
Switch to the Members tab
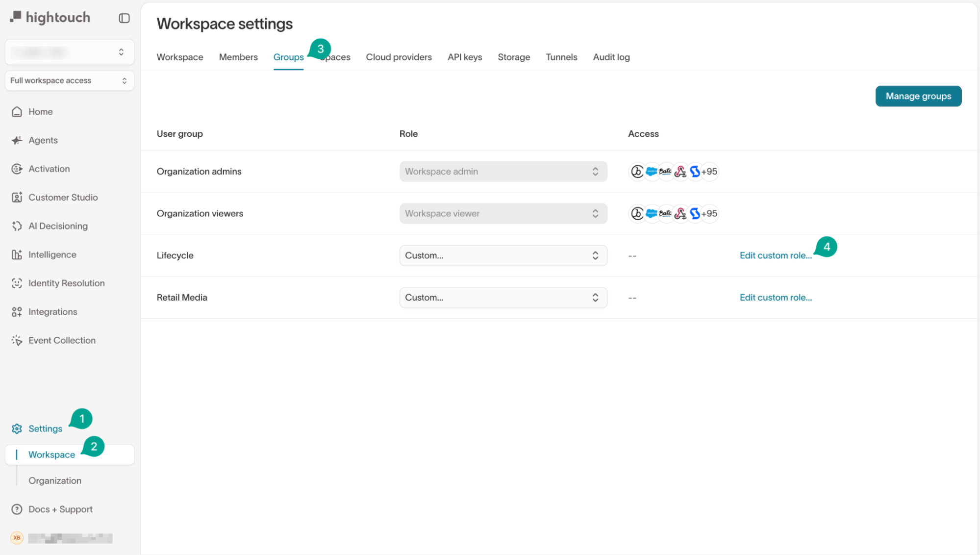click(x=238, y=57)
